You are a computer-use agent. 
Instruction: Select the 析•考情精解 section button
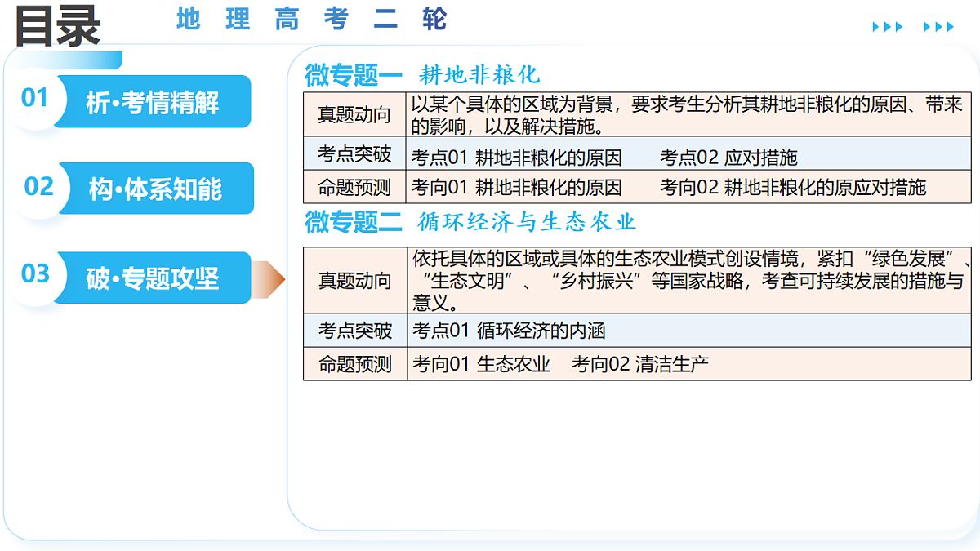tap(154, 102)
